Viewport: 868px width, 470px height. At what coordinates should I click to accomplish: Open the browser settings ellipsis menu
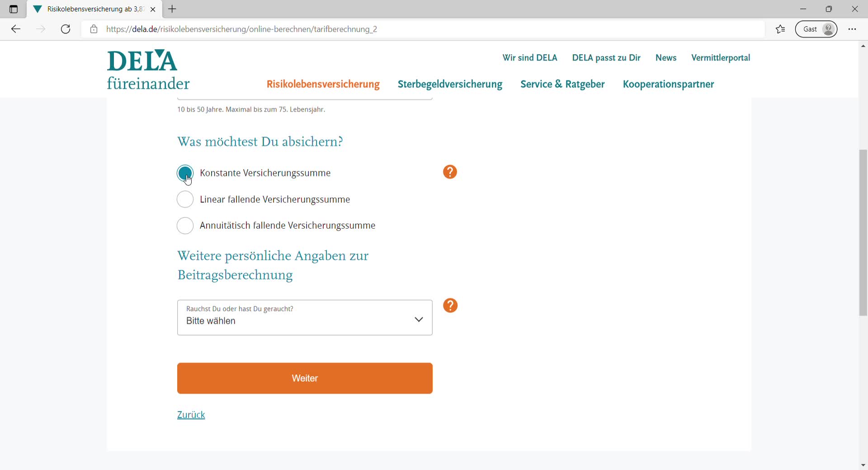pos(852,29)
